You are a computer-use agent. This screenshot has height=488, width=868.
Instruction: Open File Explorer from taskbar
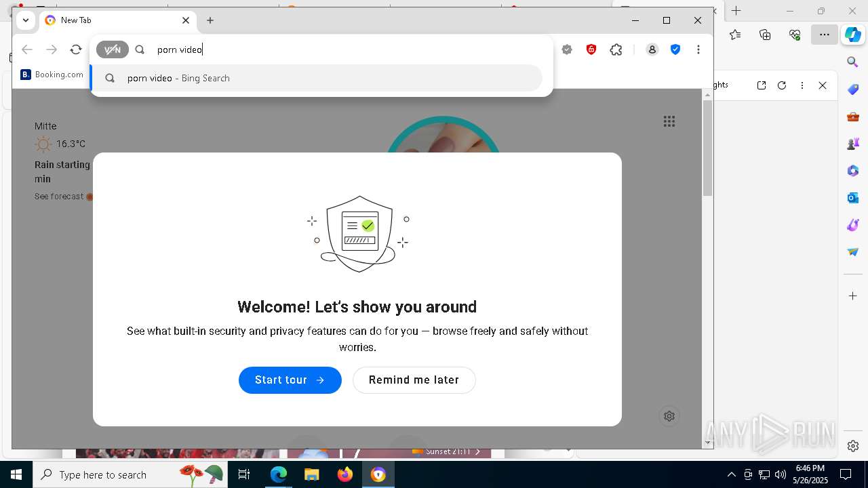pyautogui.click(x=312, y=474)
